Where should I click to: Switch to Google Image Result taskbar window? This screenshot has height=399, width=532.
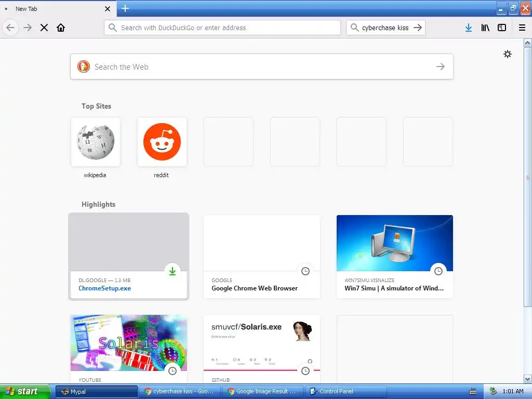262,392
